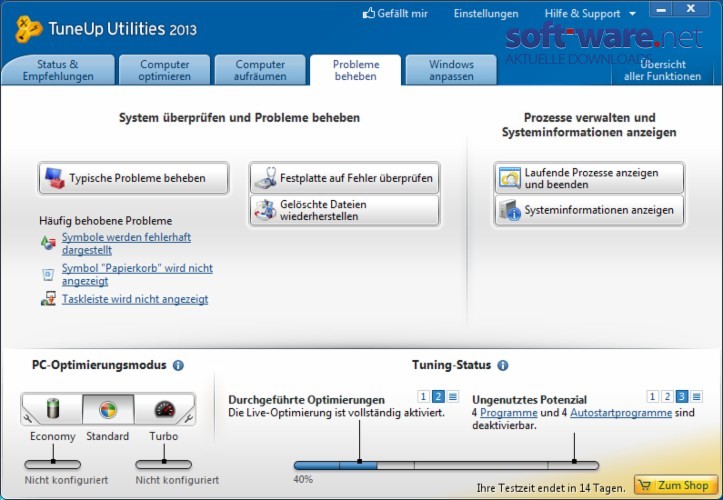Open the Hilfe & Support menu label
The width and height of the screenshot is (723, 500).
[x=582, y=13]
